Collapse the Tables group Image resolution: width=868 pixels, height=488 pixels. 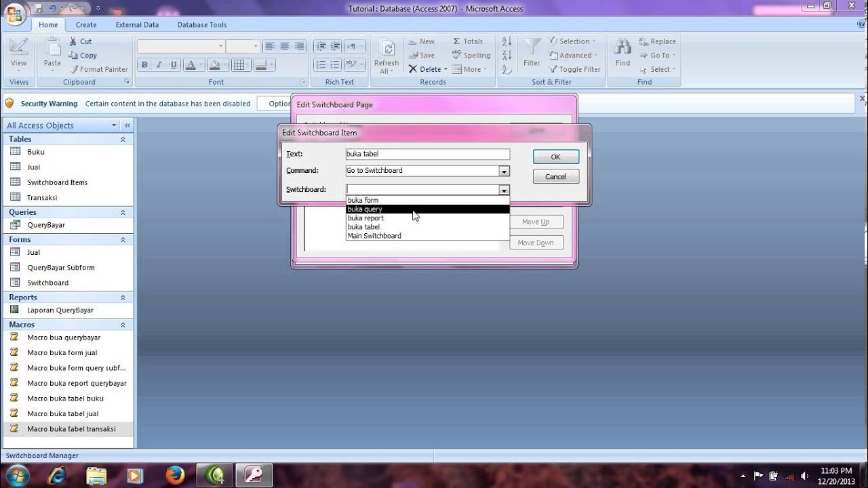point(123,139)
